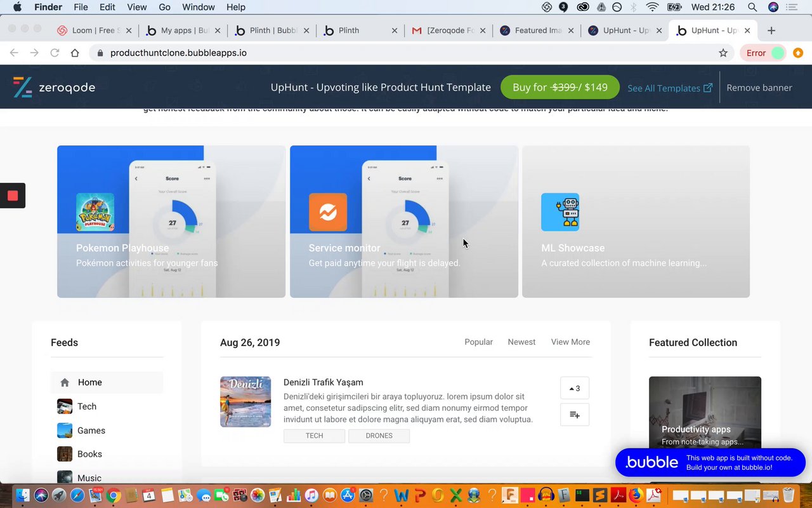The height and width of the screenshot is (508, 812).
Task: Open the File menu
Action: pos(81,7)
